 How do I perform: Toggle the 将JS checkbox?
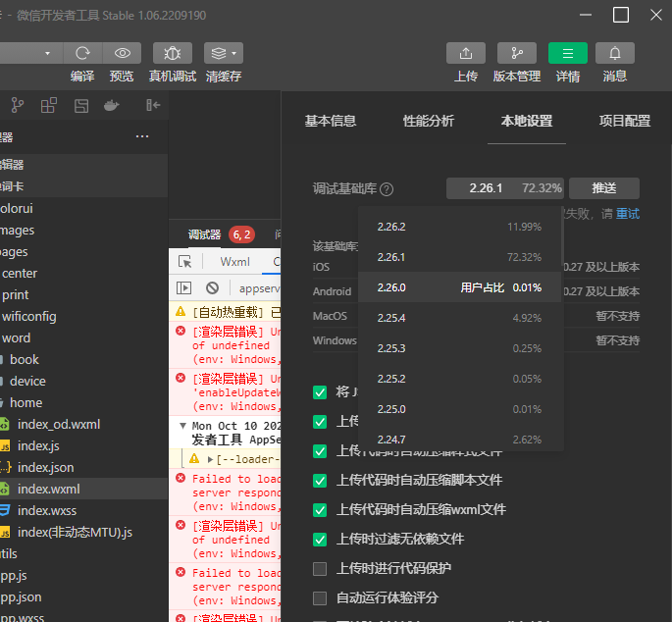click(x=320, y=392)
